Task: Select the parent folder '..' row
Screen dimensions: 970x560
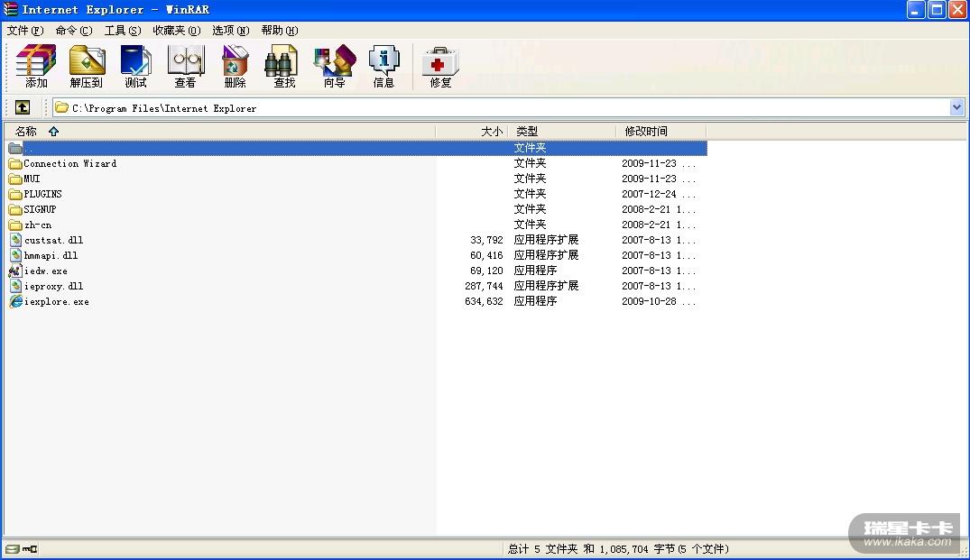Action: coord(357,149)
